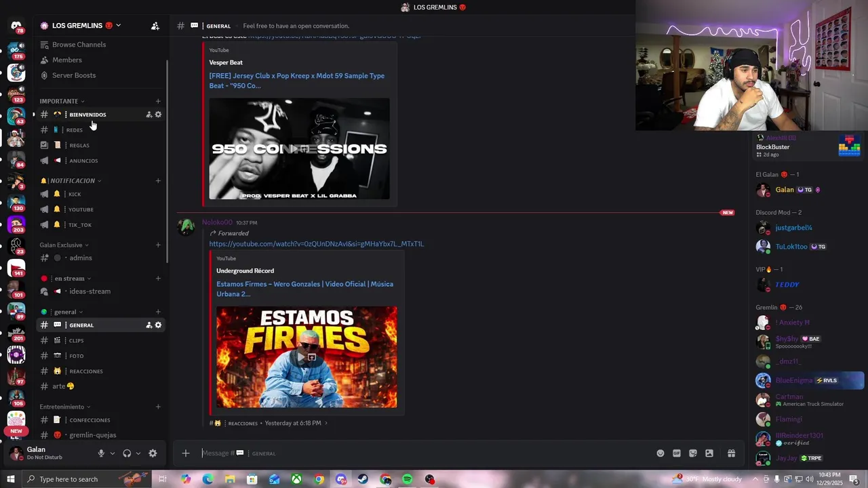Image resolution: width=868 pixels, height=488 pixels.
Task: Open KICK notification channel
Action: coord(100,195)
